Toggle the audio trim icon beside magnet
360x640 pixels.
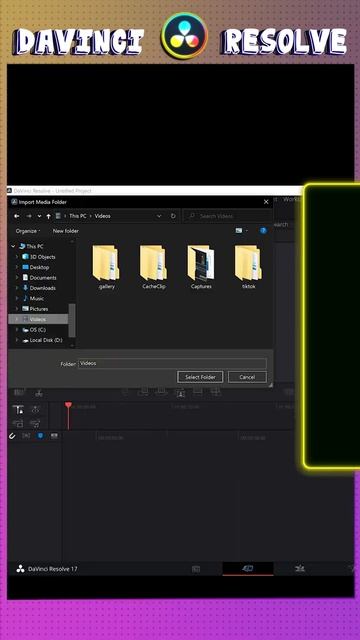[26, 436]
